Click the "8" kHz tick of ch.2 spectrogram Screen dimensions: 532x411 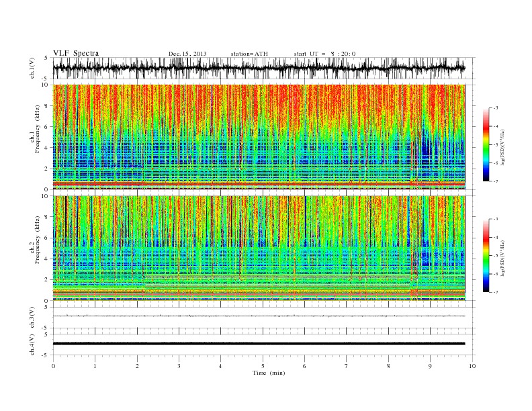47,217
